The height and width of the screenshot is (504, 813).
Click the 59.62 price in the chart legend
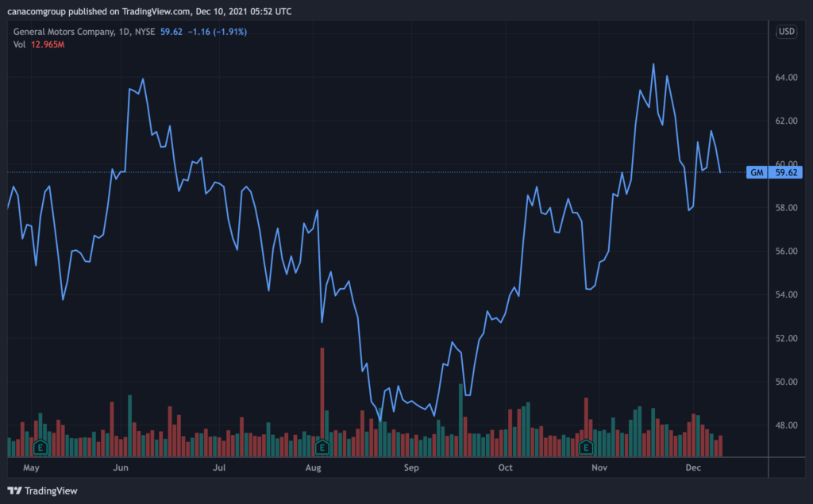point(171,32)
